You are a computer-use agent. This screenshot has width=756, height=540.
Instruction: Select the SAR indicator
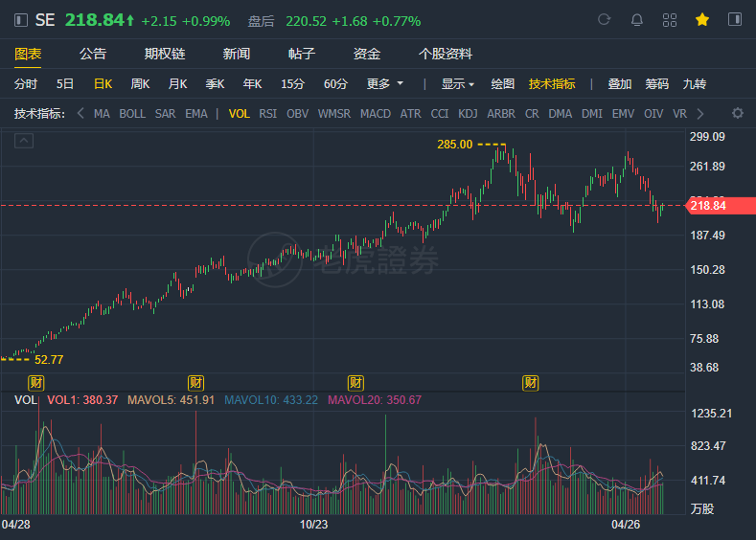[x=165, y=114]
